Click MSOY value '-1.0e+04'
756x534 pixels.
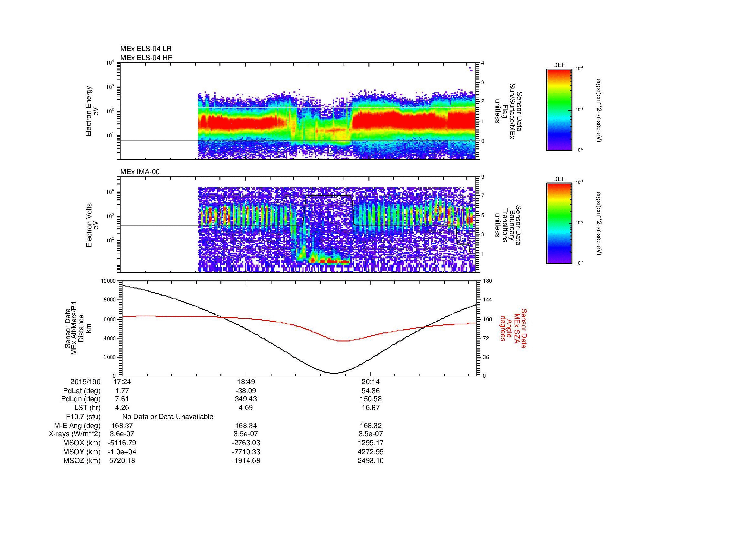pos(122,452)
